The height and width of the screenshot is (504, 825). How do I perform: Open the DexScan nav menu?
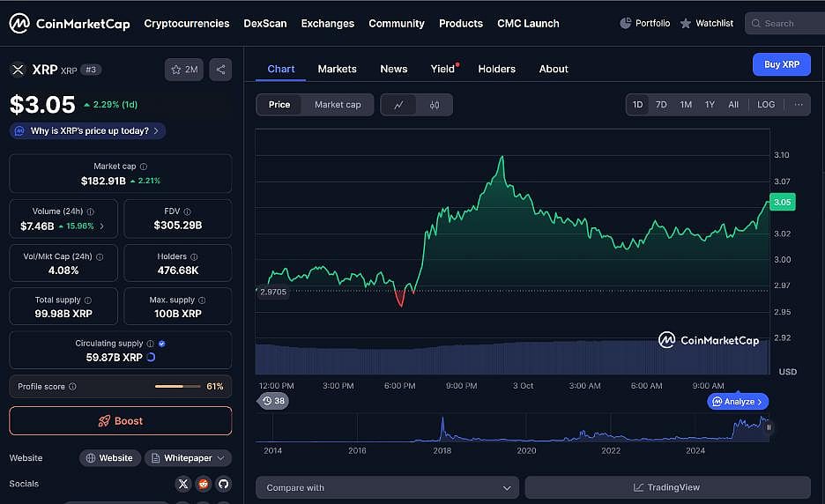(264, 24)
